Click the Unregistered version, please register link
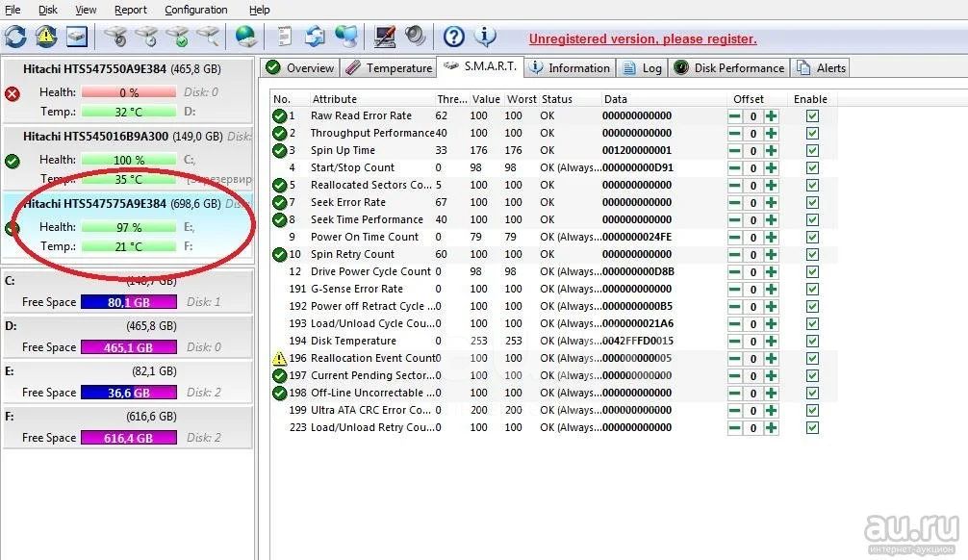The image size is (968, 560). tap(643, 38)
